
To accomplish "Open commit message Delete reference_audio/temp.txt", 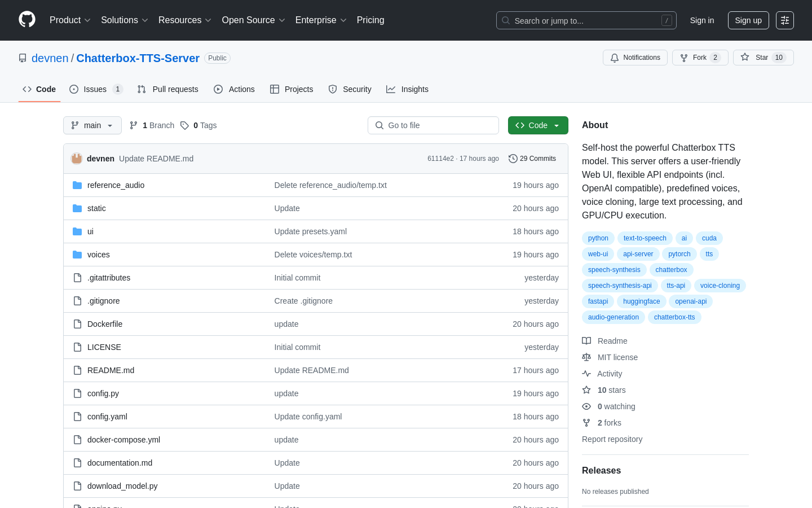I will click(330, 185).
